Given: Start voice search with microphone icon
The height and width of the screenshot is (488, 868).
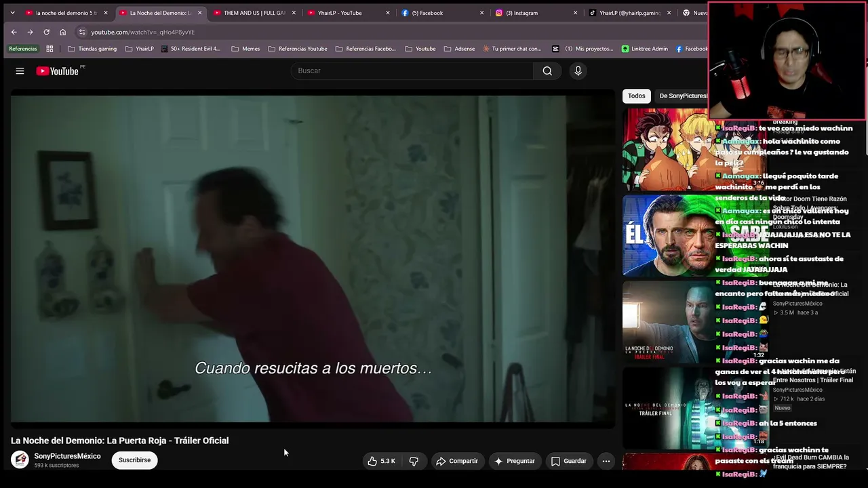Looking at the screenshot, I should pos(578,71).
